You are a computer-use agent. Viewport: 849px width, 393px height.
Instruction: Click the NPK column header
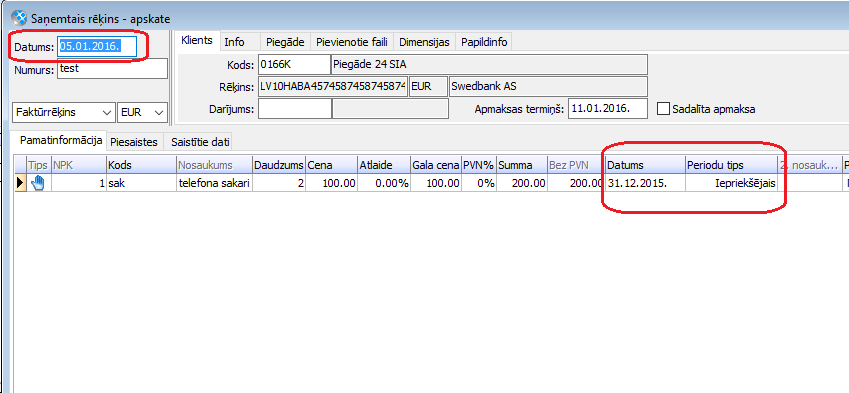click(x=78, y=165)
